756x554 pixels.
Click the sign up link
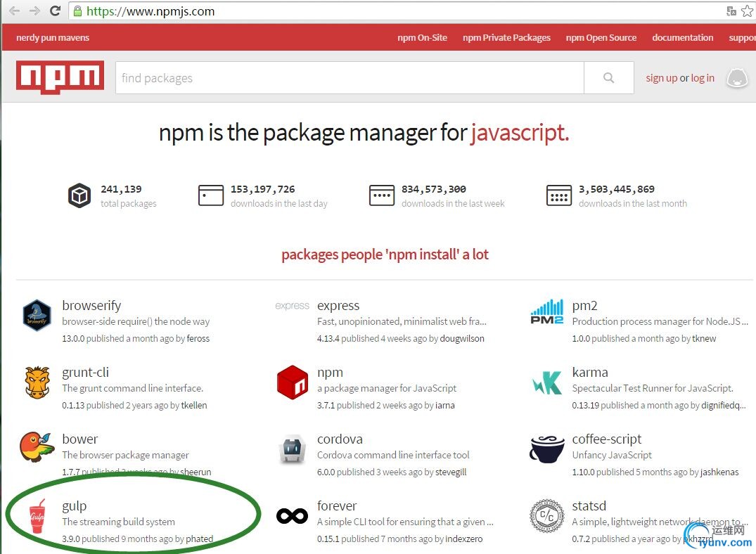point(662,78)
